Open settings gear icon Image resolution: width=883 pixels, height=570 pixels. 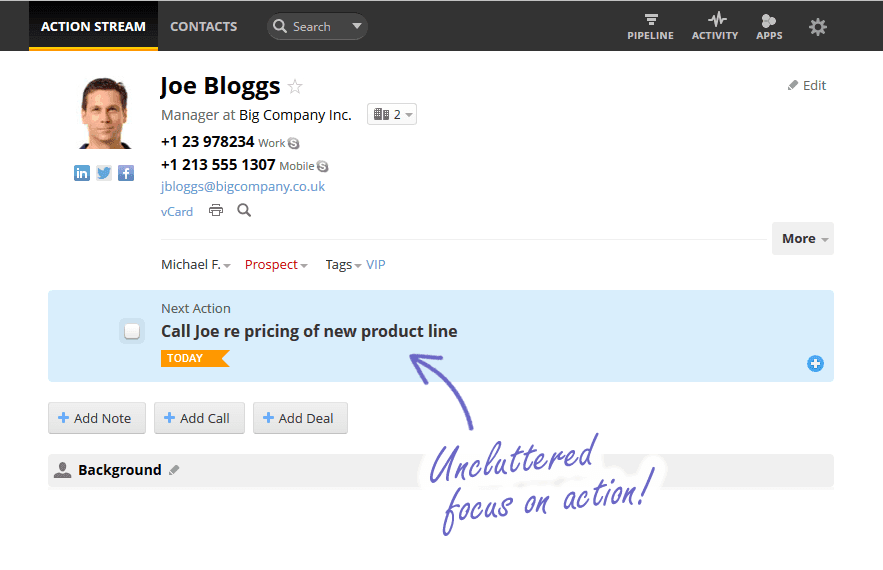818,27
